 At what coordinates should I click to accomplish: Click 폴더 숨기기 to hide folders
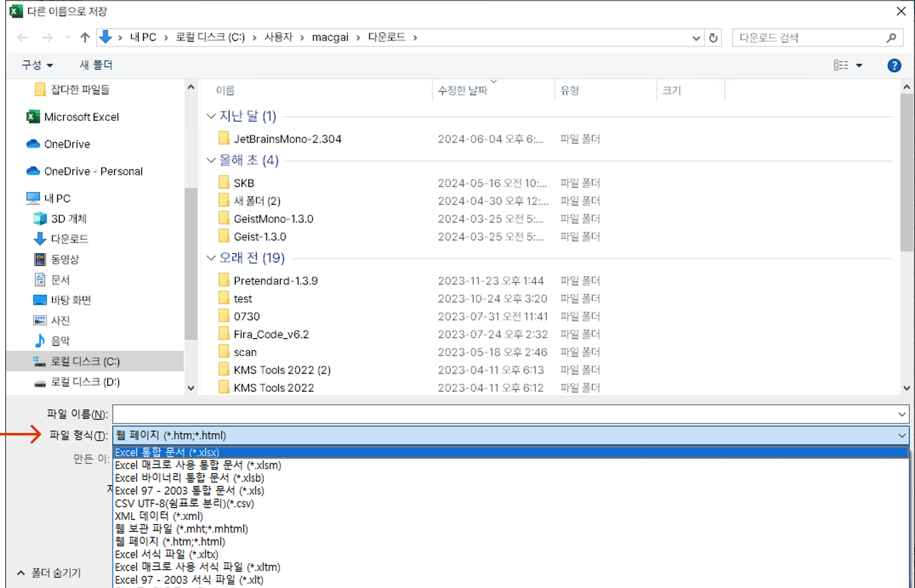(x=49, y=573)
